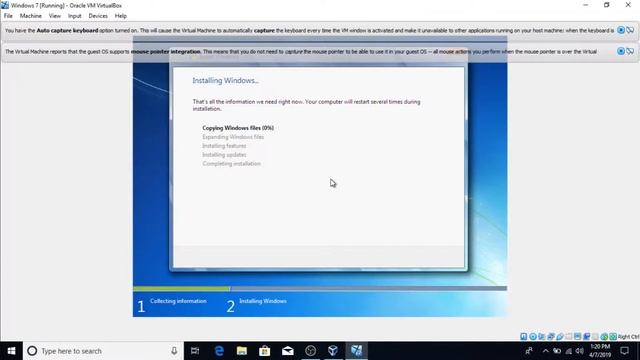Click the running Windows 7 VM taskbar icon

356,351
